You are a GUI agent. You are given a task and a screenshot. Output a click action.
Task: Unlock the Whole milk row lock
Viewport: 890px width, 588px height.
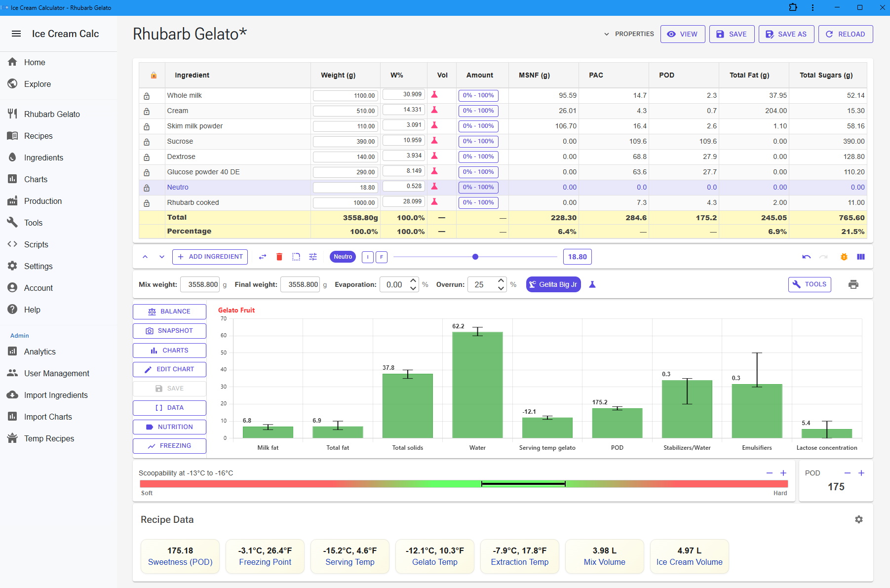click(147, 95)
